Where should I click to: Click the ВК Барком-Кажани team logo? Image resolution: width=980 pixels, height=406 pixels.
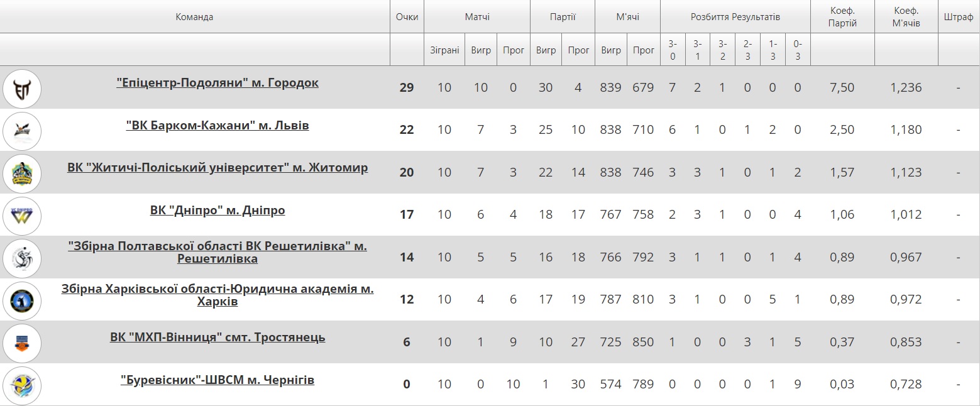click(22, 130)
